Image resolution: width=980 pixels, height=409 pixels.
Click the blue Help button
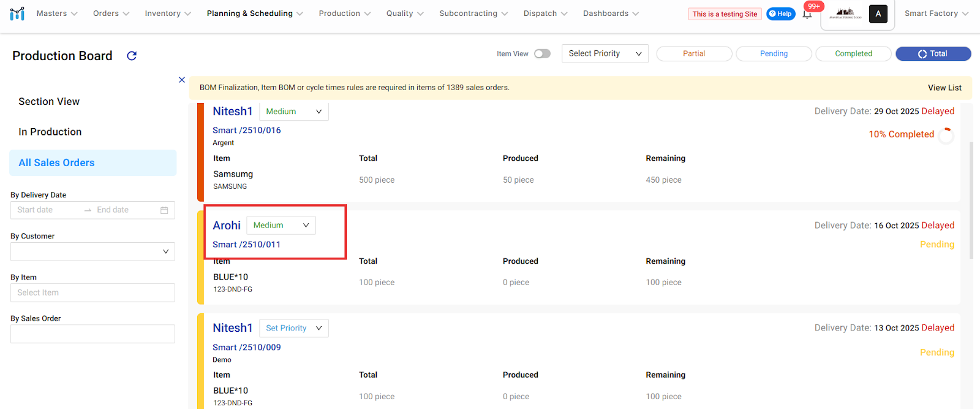coord(780,13)
